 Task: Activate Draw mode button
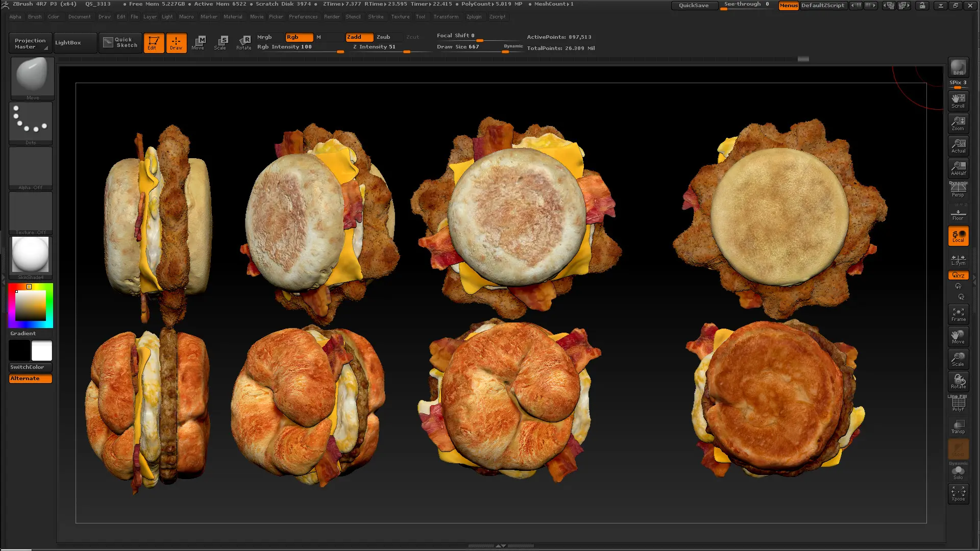[176, 43]
